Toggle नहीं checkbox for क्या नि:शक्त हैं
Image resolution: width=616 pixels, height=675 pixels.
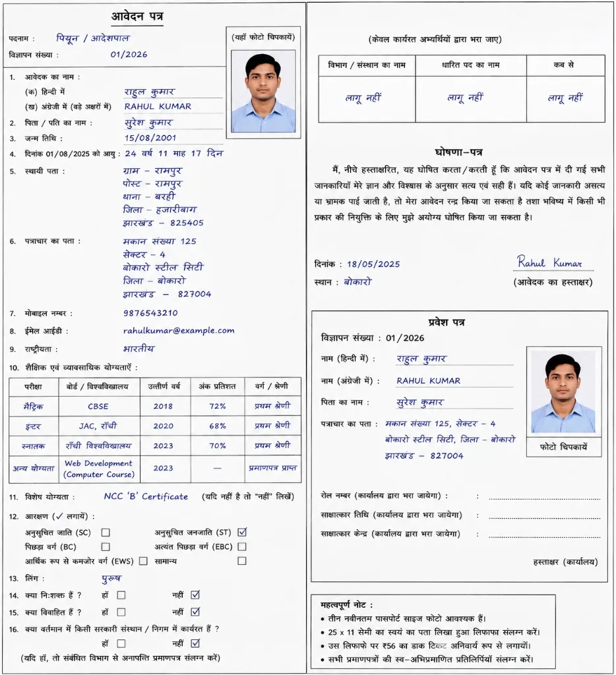coord(195,595)
